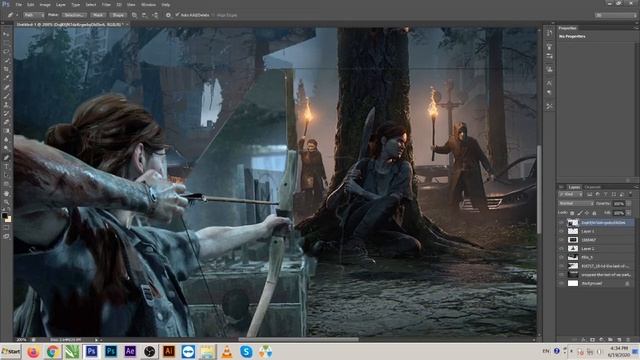Image resolution: width=640 pixels, height=360 pixels.
Task: Open the Filter menu
Action: (x=106, y=4)
